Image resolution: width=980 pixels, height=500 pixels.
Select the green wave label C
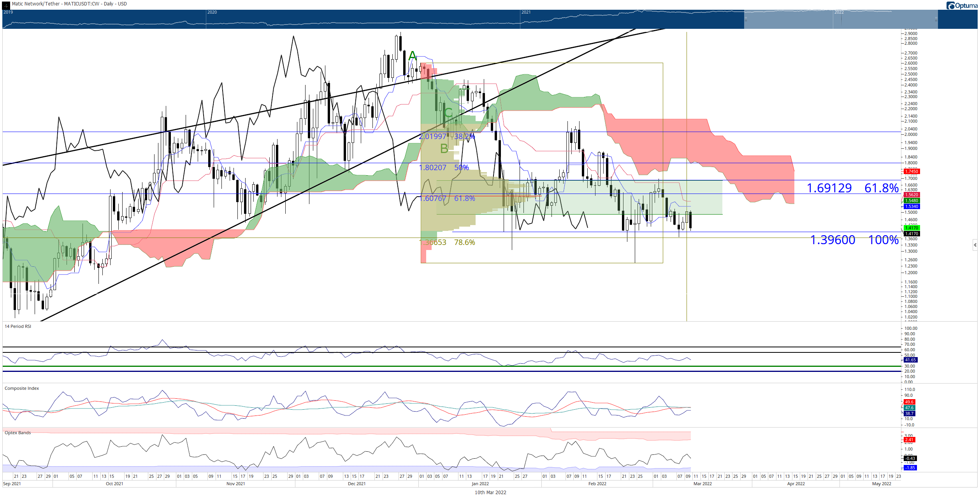tap(448, 113)
